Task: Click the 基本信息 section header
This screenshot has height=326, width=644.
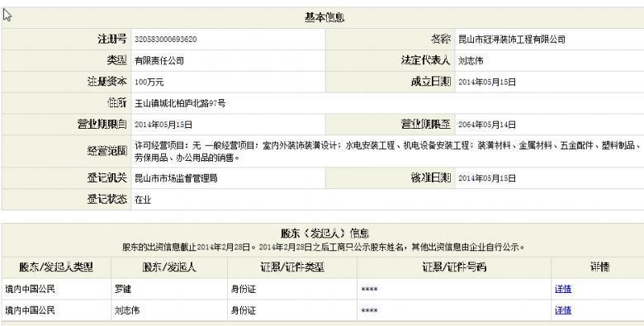Action: 324,17
